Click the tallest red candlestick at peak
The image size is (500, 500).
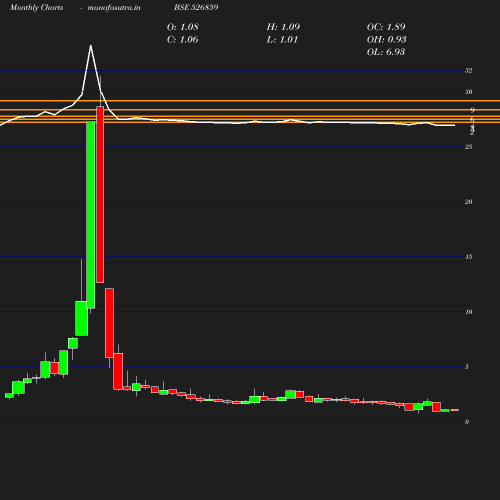pos(100,195)
